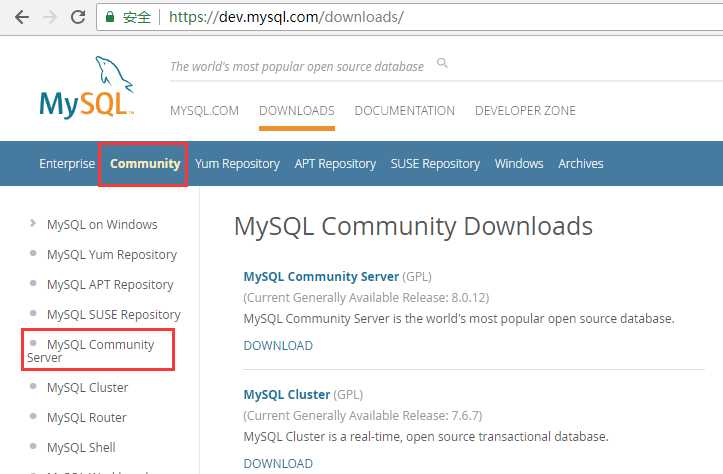Viewport: 723px width, 474px height.
Task: Expand the MySQL on Windows sidebar arrow
Action: click(33, 224)
